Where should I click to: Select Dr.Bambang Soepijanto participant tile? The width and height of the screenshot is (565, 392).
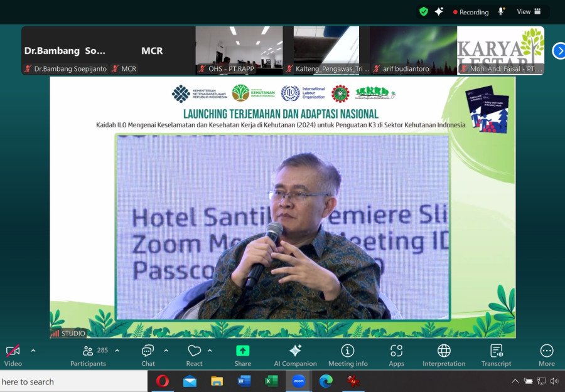pyautogui.click(x=65, y=50)
